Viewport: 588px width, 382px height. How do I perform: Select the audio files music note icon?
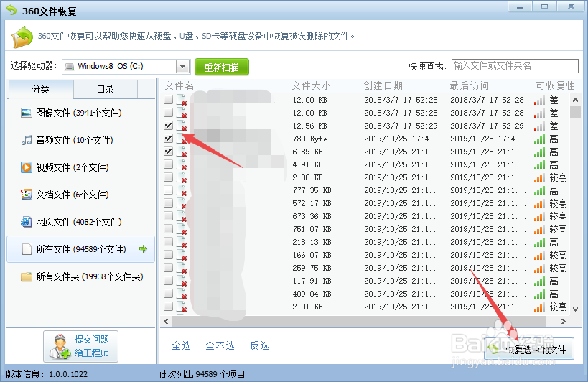[x=27, y=140]
